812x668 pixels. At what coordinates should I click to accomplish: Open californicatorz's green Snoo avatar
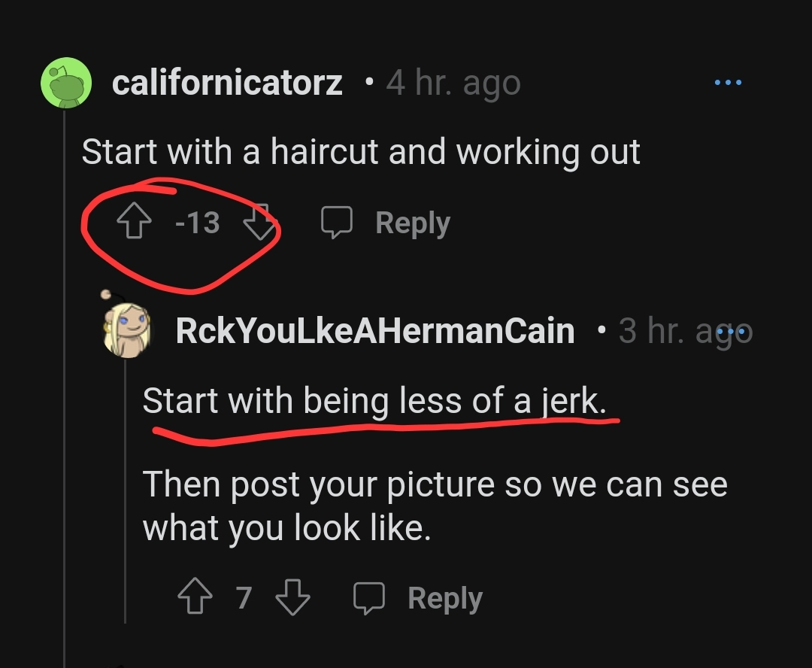pyautogui.click(x=66, y=83)
